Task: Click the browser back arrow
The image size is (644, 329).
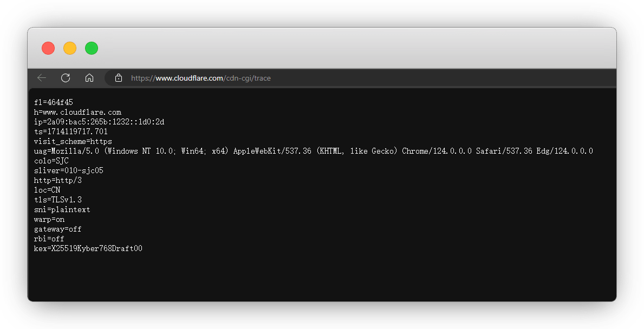Action: pyautogui.click(x=42, y=78)
